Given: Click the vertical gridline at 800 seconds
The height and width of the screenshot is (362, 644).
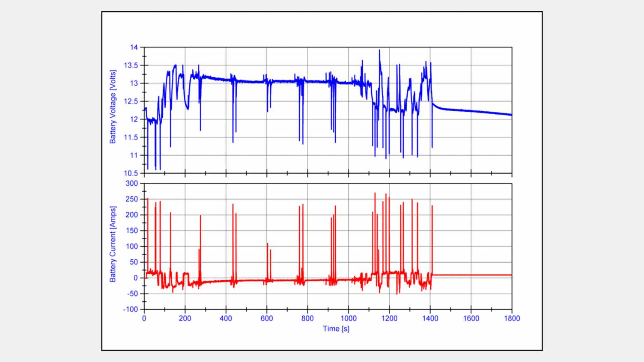Looking at the screenshot, I should 307,235.
